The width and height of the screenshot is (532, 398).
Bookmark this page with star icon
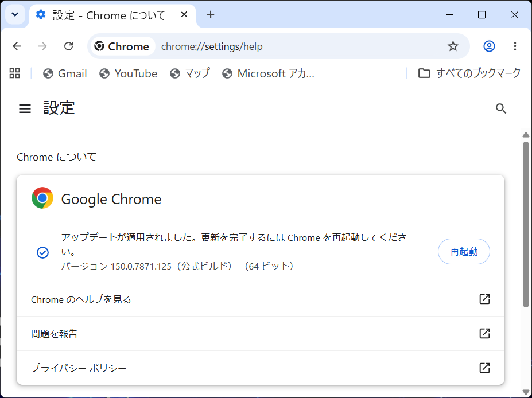(453, 46)
